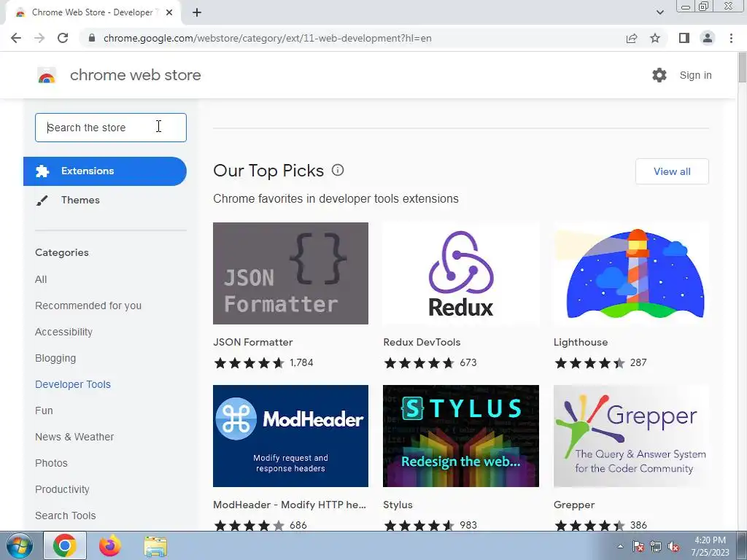747x560 pixels.
Task: Choose the Search Tools category
Action: tap(65, 516)
